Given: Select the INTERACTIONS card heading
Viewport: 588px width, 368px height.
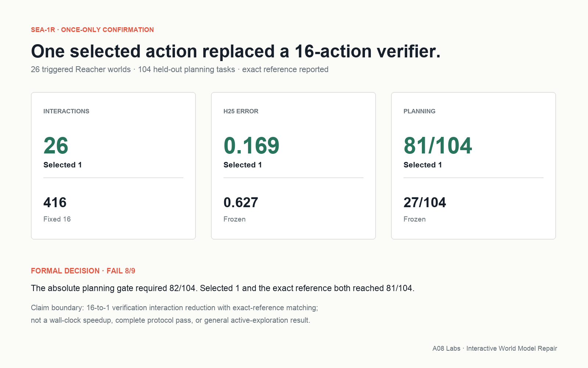Looking at the screenshot, I should pos(66,111).
